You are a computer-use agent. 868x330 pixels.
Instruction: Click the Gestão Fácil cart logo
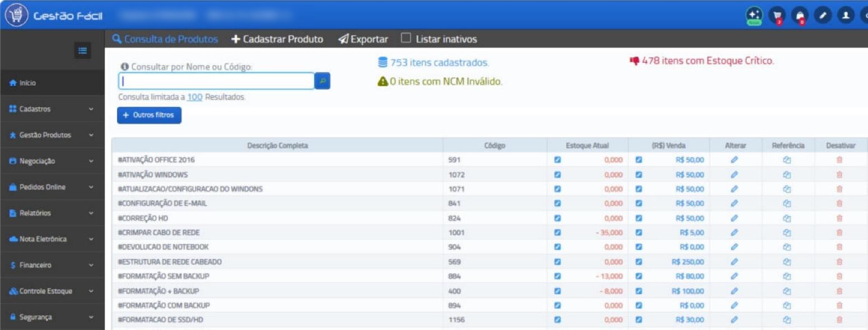16,16
